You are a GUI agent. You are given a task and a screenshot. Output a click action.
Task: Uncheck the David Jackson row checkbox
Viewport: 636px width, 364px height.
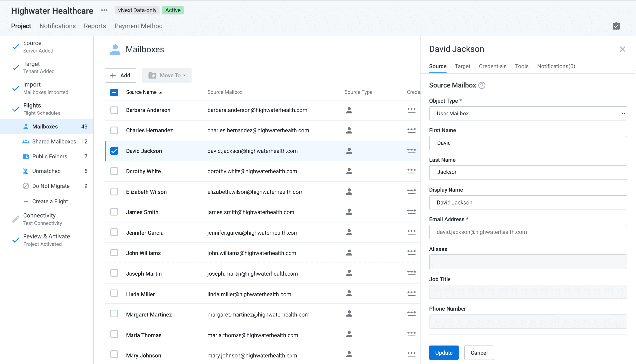pyautogui.click(x=114, y=151)
